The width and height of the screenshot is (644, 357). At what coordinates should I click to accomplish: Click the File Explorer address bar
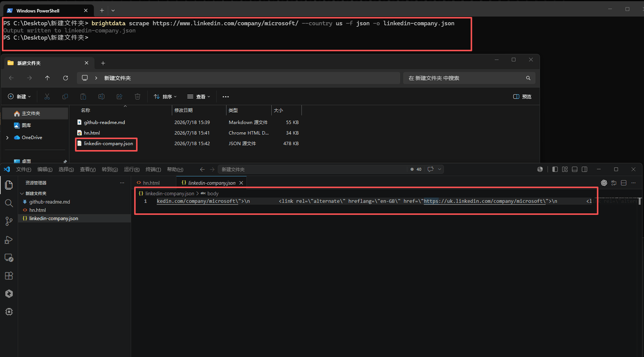237,78
